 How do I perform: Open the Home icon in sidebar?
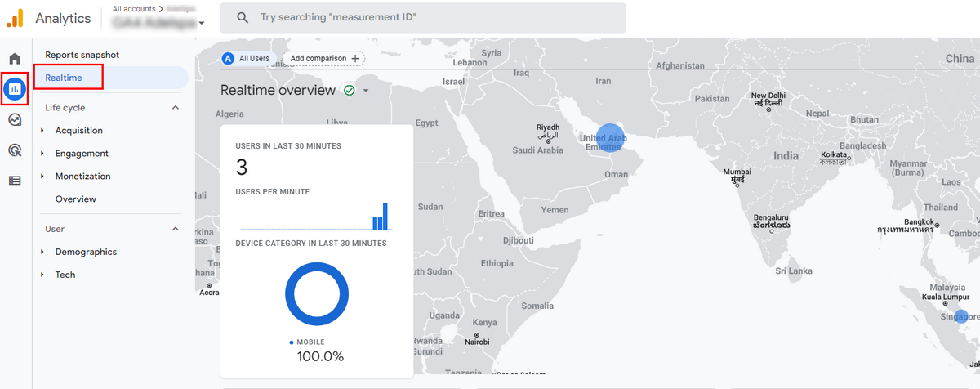tap(15, 59)
